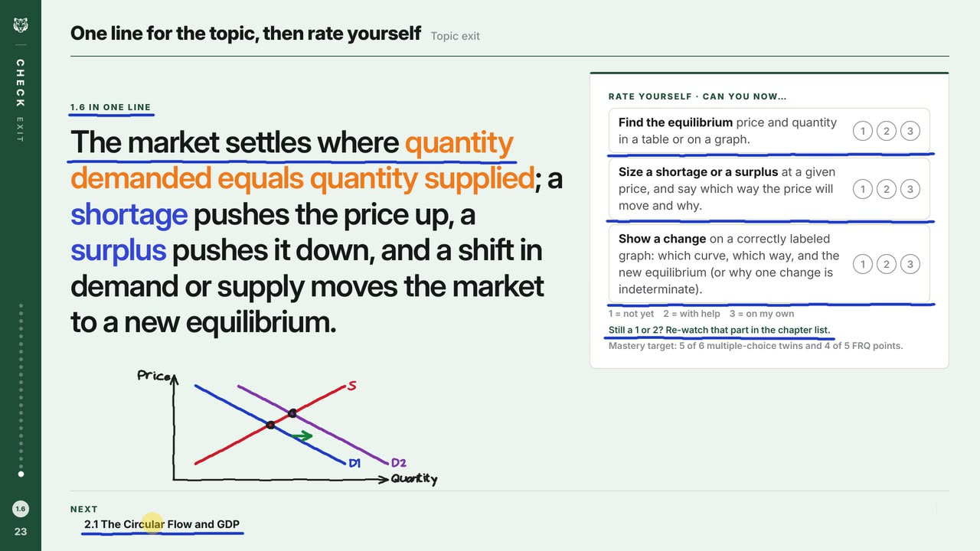
Task: Click the active white progress dot in the sidebar
Action: [21, 474]
